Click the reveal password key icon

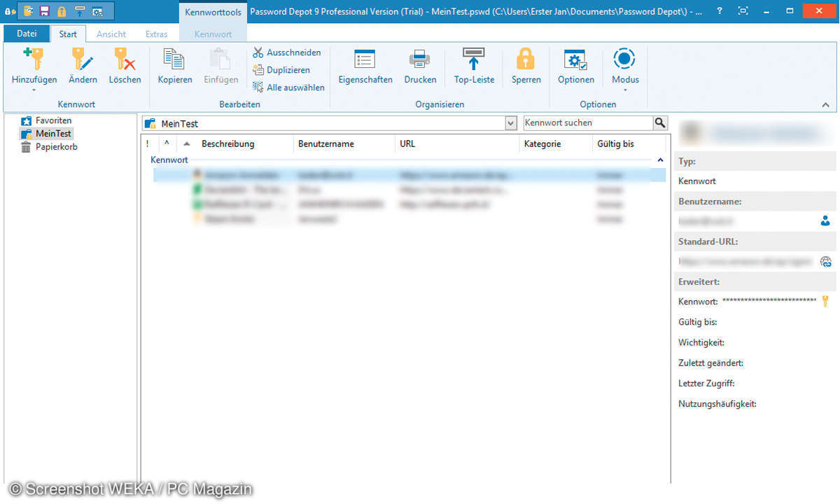click(825, 302)
